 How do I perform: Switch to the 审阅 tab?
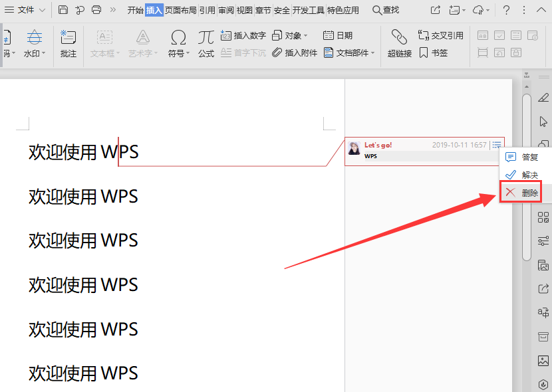coord(226,10)
